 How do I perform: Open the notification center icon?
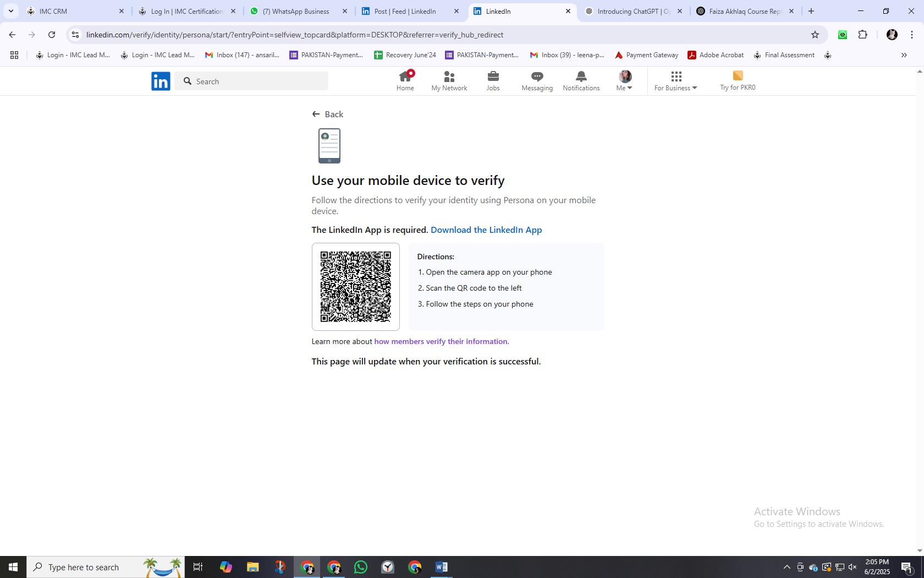click(907, 567)
